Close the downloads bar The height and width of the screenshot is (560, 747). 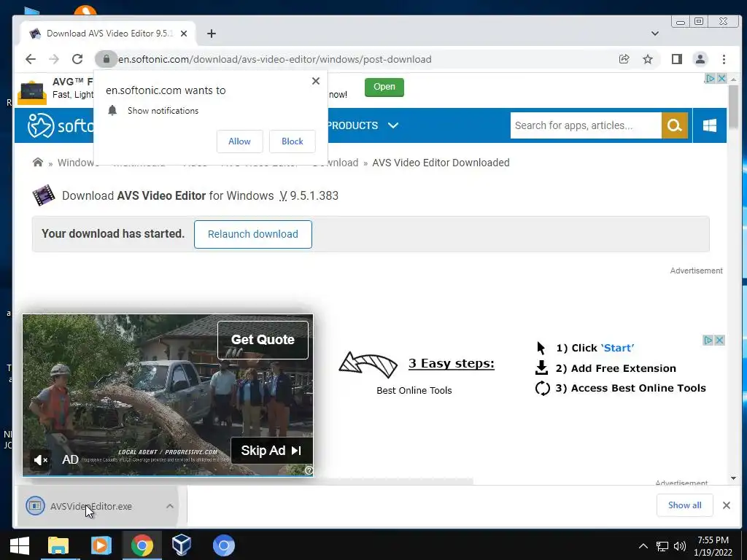(726, 505)
